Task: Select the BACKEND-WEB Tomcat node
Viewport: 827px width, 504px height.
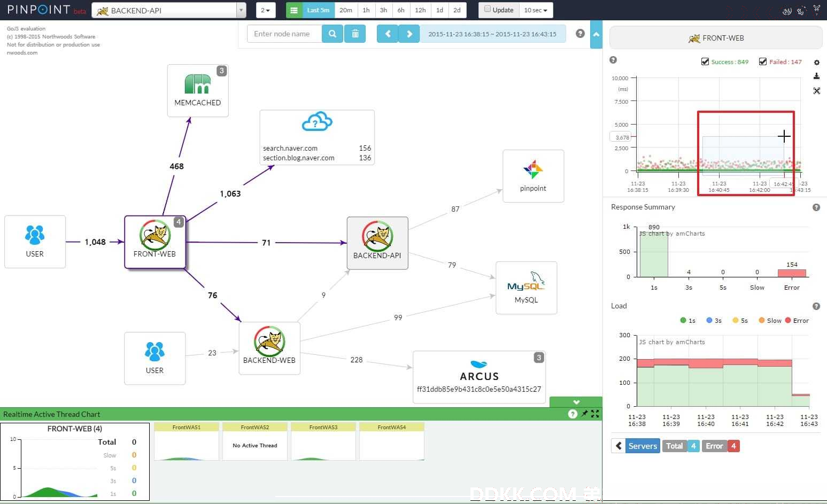Action: tap(269, 348)
